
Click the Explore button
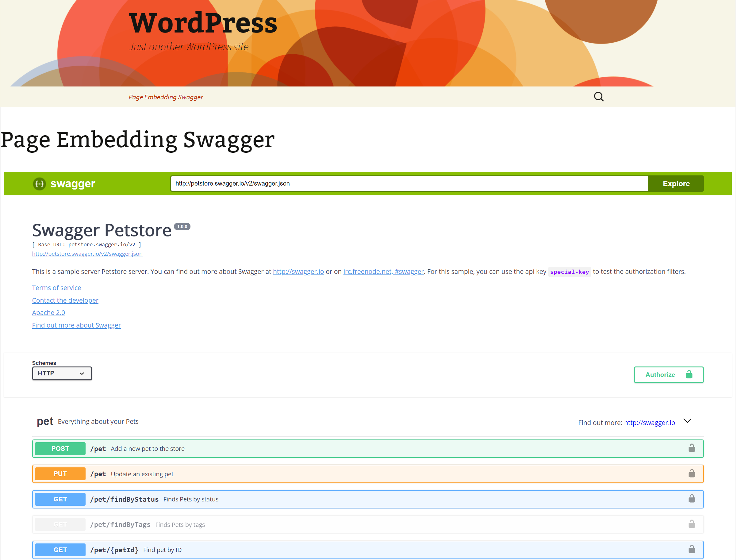pos(676,183)
